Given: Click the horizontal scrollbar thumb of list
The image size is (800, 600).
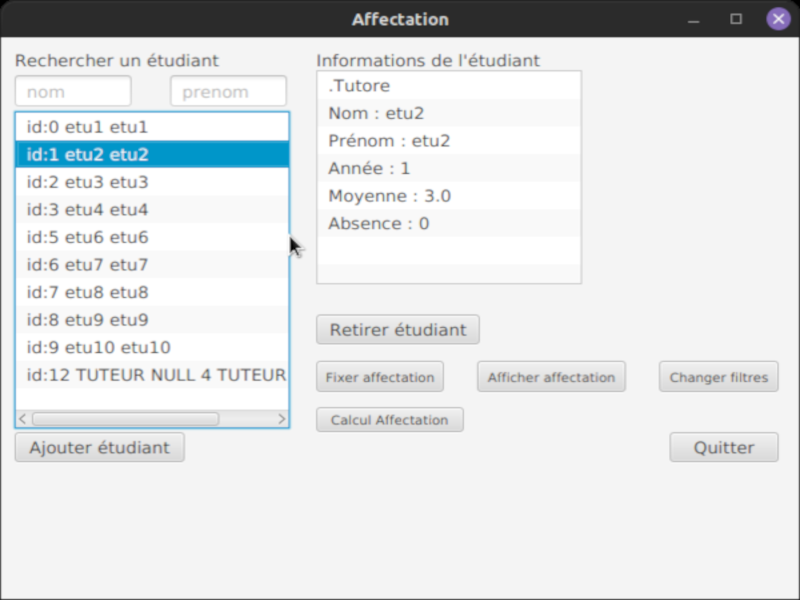Looking at the screenshot, I should coord(126,419).
